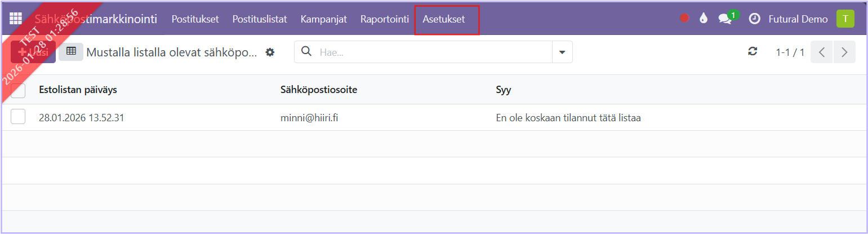This screenshot has width=868, height=234.
Task: Open the activities clock icon
Action: (x=754, y=19)
